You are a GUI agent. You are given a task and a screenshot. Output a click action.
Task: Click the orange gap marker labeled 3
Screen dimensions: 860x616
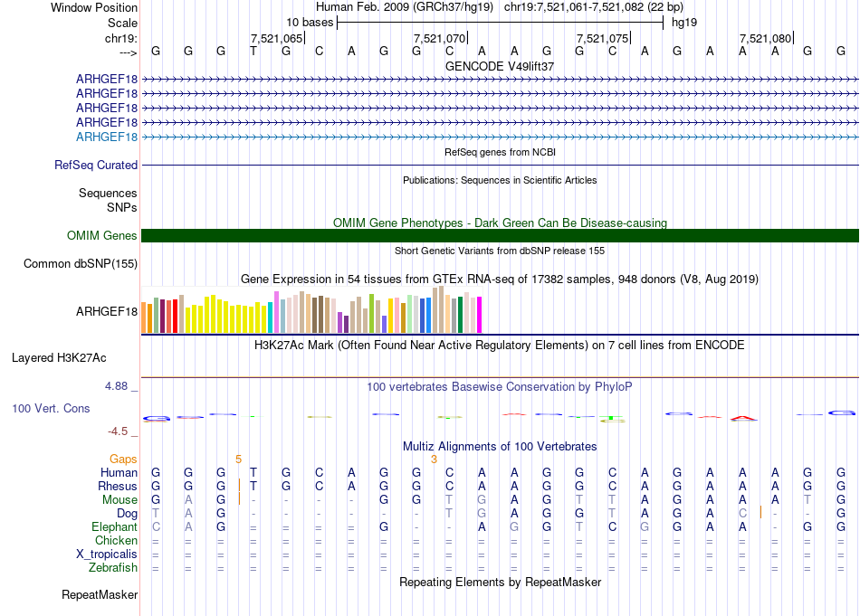[x=434, y=460]
